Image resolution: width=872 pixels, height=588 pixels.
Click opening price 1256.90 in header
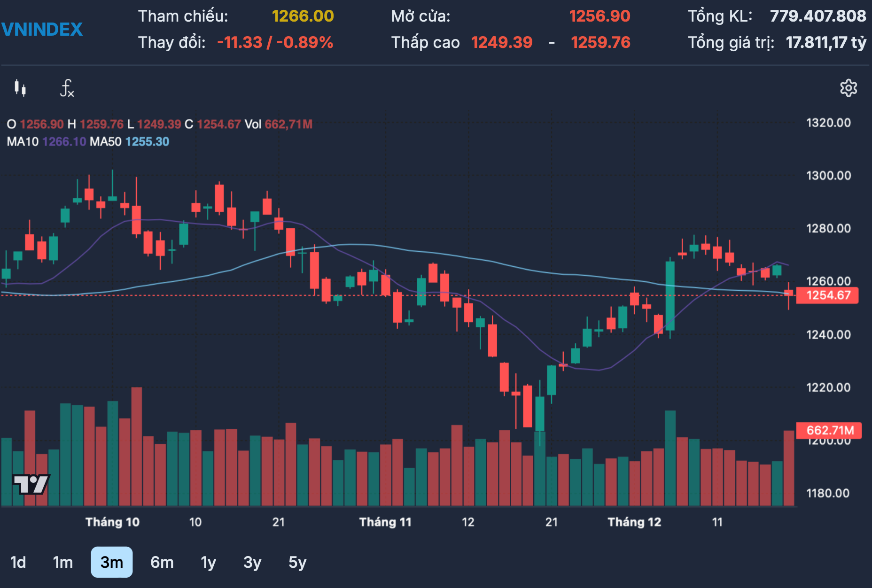point(599,16)
